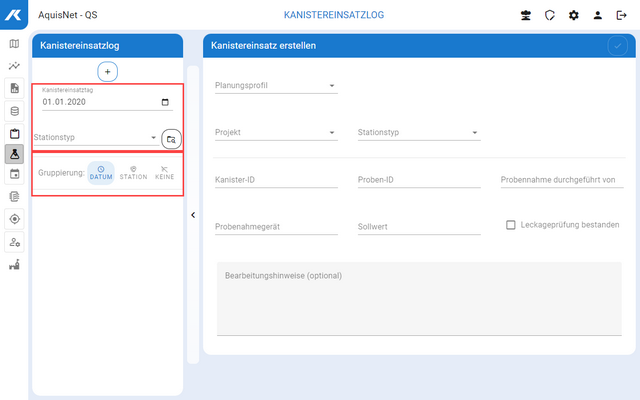The width and height of the screenshot is (640, 400).
Task: Open the calendar picker for Kanistereinsatztag
Action: coord(165,102)
